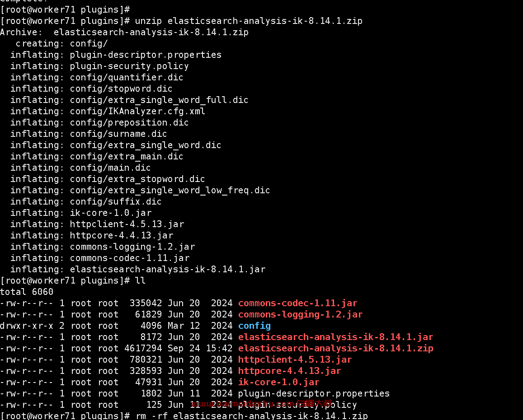Click plugin-descriptor.properties in file listing
This screenshot has height=420, width=523.
(x=314, y=394)
